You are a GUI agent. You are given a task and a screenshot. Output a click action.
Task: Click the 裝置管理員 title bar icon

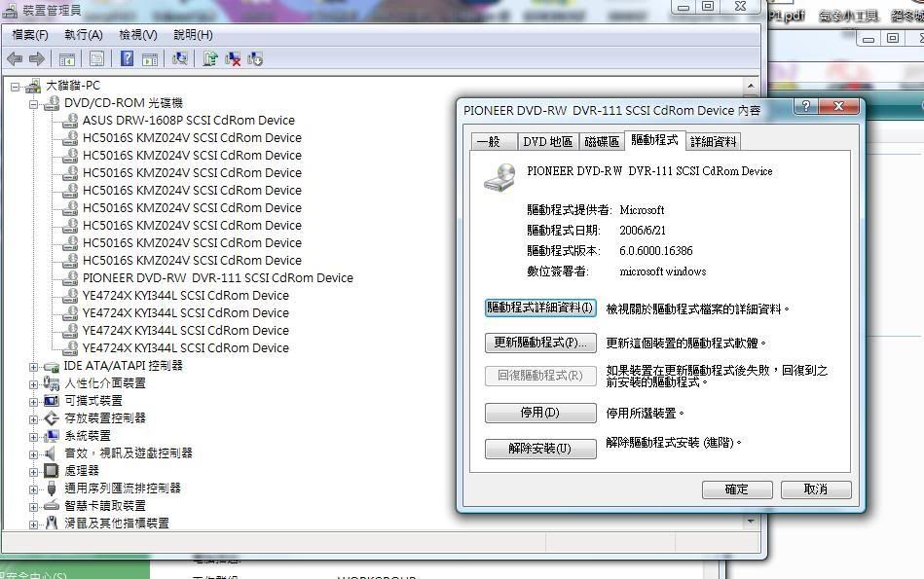10,10
